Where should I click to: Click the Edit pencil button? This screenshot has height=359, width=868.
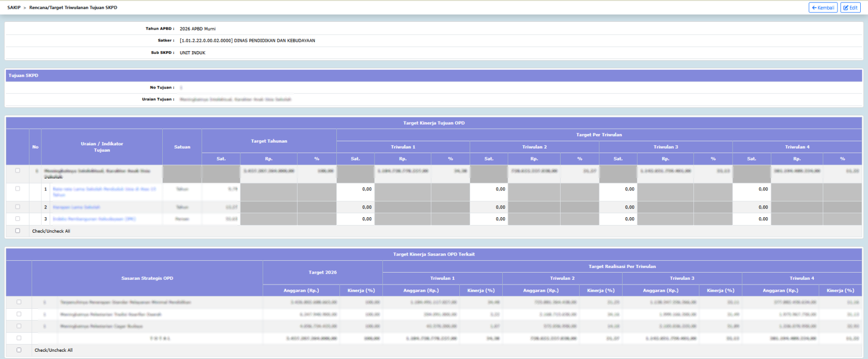click(850, 8)
